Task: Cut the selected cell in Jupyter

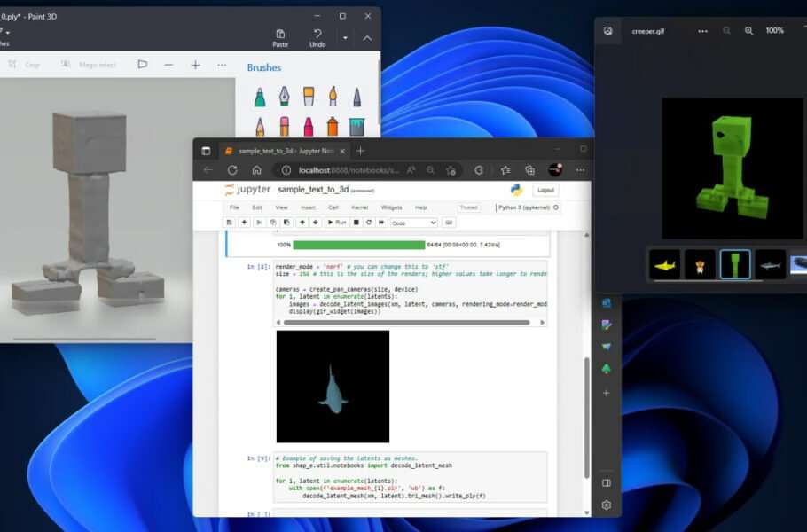Action: click(259, 223)
